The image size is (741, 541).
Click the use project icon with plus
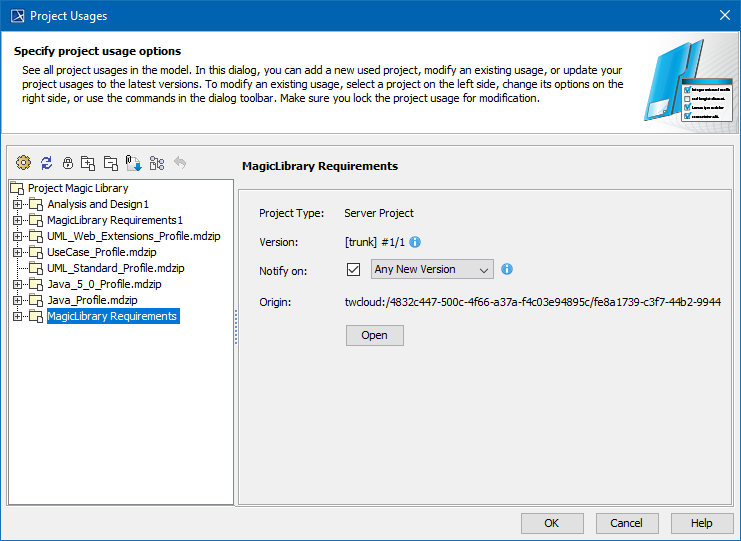(88, 162)
